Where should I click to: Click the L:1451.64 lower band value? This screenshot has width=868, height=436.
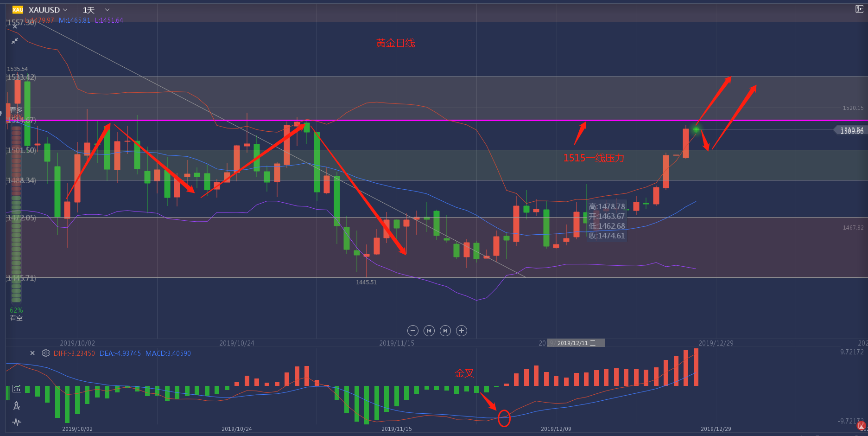pyautogui.click(x=109, y=20)
